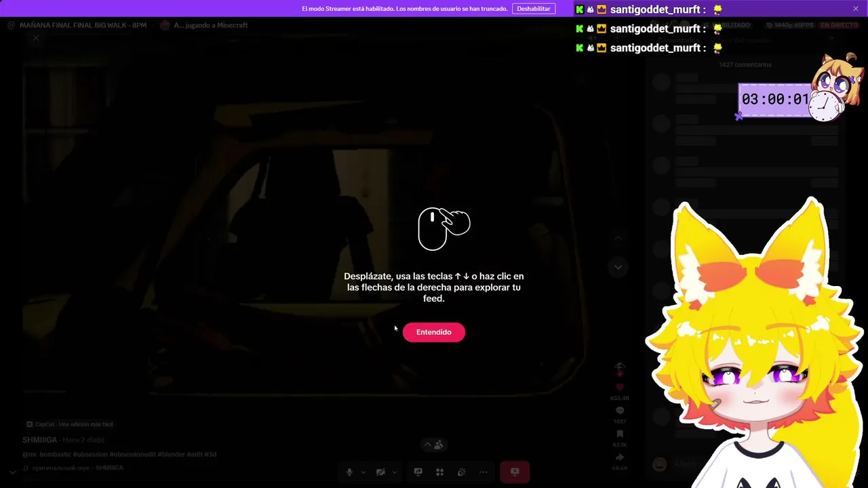
Task: Open microphone options dropdown arrow
Action: click(363, 472)
